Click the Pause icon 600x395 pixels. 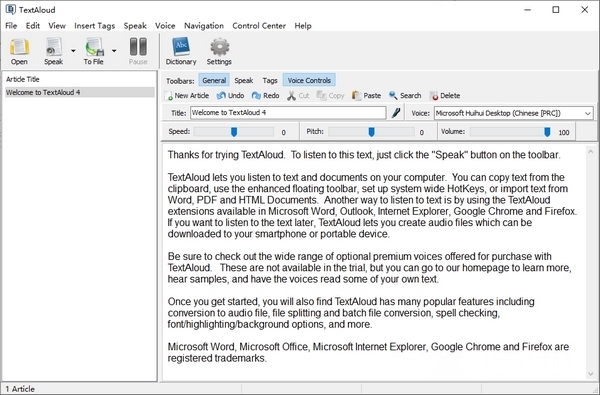coord(138,47)
